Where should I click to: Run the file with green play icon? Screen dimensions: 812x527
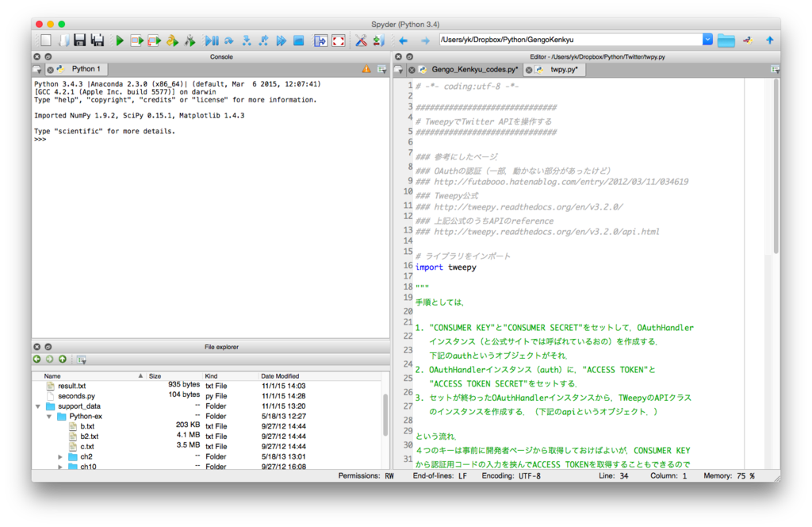[120, 40]
